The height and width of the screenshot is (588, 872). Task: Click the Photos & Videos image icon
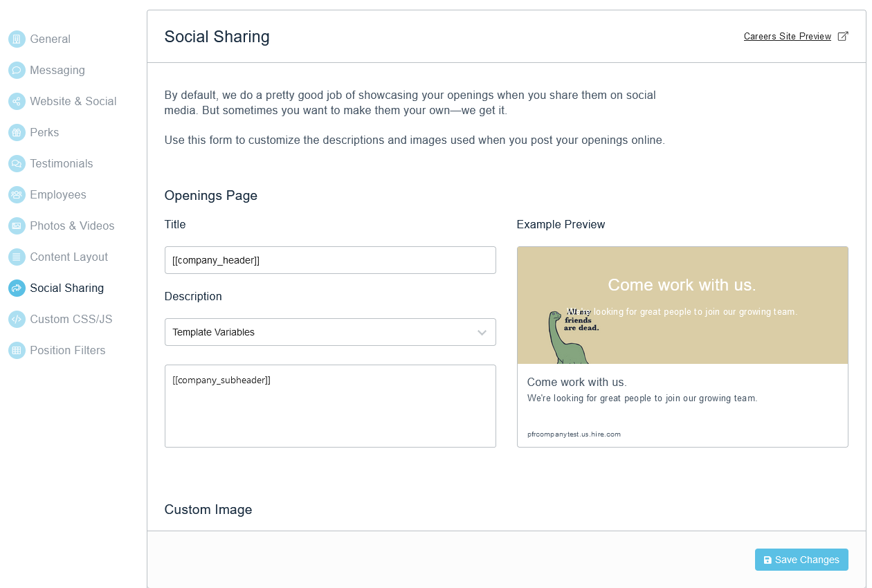(17, 226)
